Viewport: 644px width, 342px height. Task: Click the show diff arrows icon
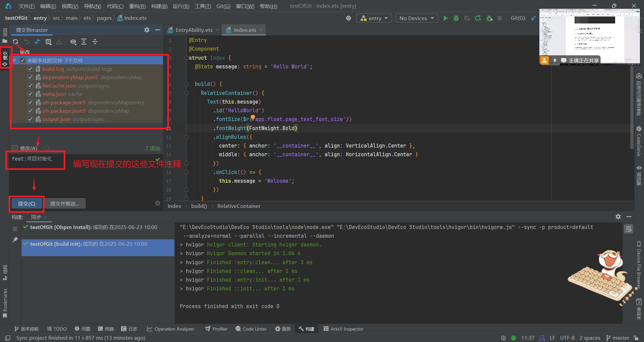37,42
